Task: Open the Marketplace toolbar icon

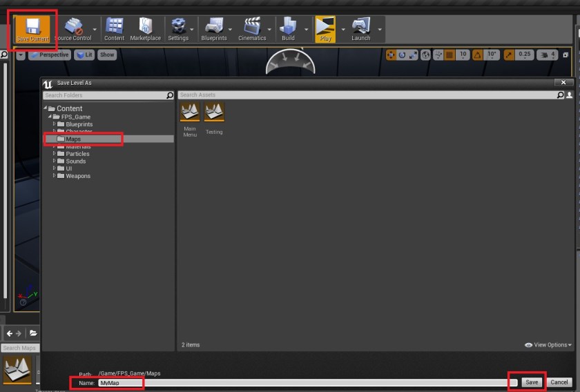Action: click(145, 28)
